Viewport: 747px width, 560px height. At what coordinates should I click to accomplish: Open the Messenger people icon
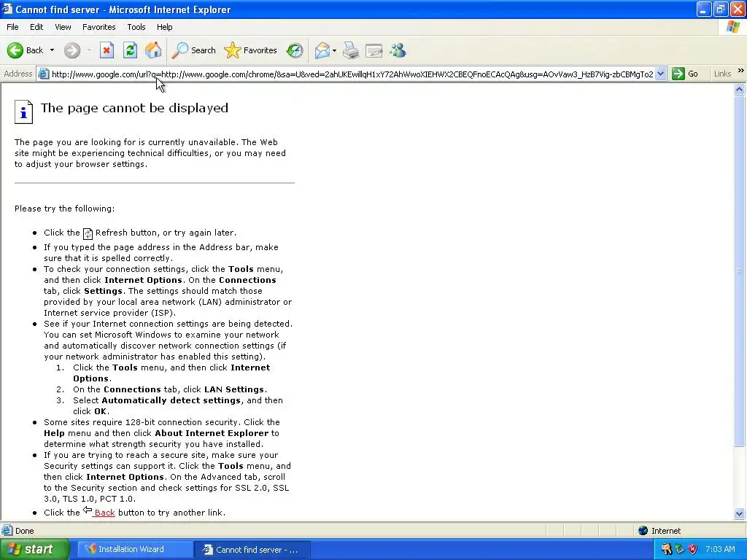coord(398,50)
